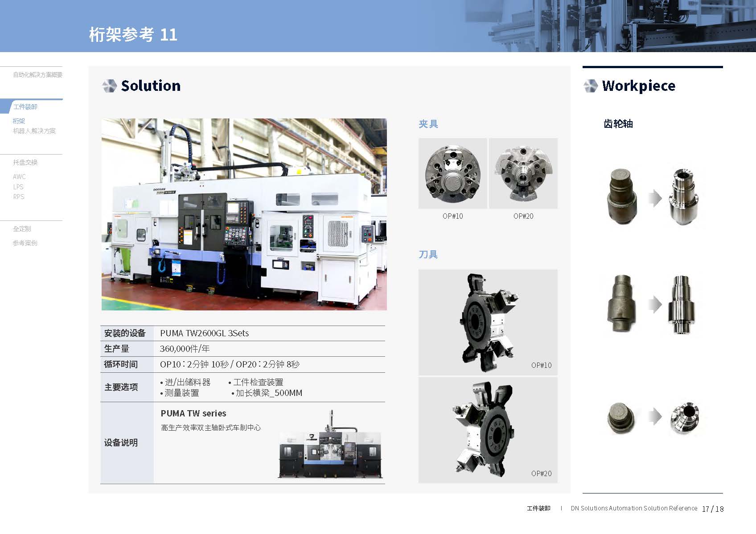Screen dimensions: 756x534
Task: Click the OP#10 caption under fixture
Action: [x=452, y=216]
